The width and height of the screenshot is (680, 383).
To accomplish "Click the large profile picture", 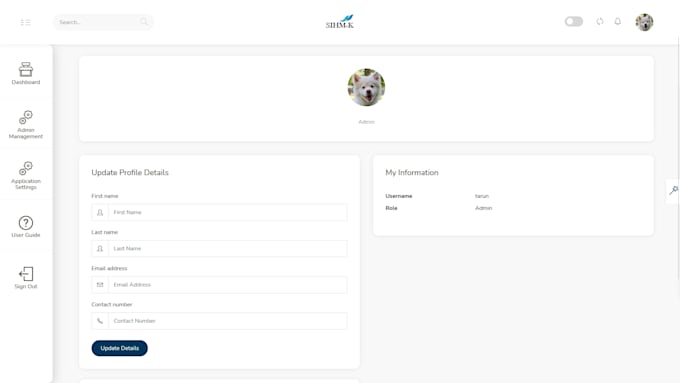I will click(366, 87).
